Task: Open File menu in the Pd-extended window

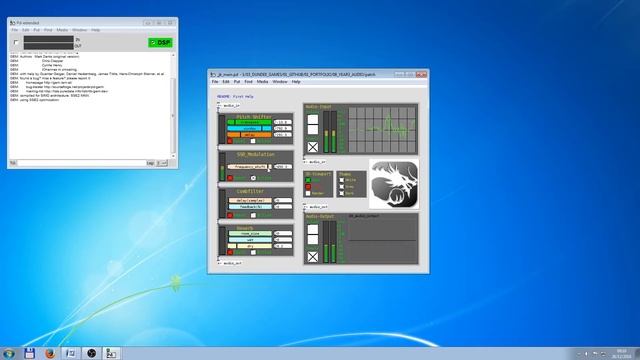Action: click(15, 30)
